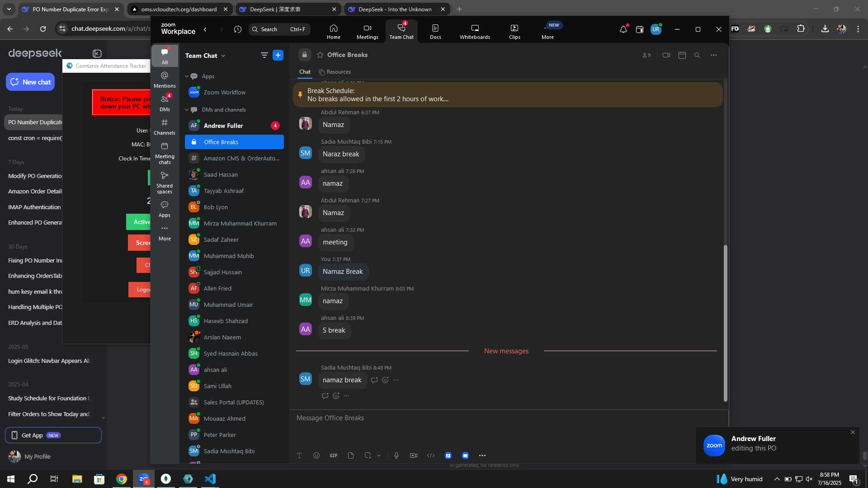The height and width of the screenshot is (488, 868).
Task: Open Andrew Fuller chat
Action: pyautogui.click(x=234, y=126)
